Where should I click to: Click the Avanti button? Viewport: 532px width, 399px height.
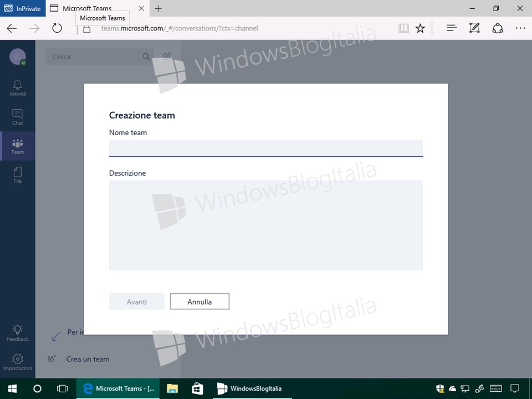[137, 301]
